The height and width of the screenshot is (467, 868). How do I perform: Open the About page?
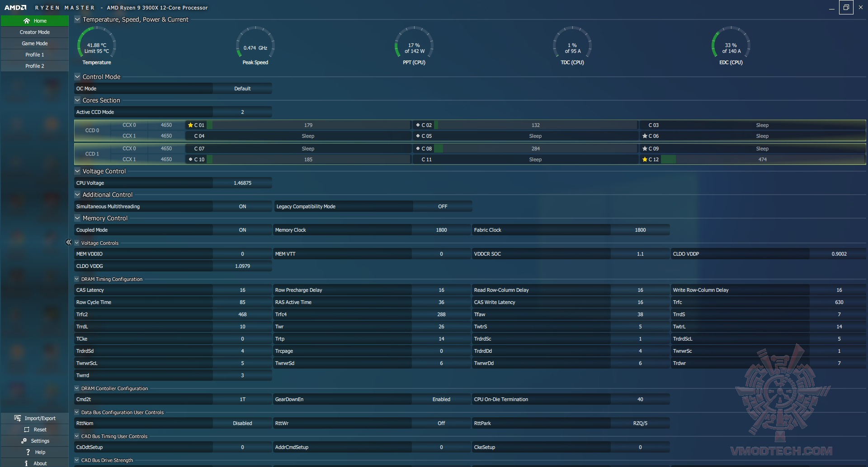[35, 463]
